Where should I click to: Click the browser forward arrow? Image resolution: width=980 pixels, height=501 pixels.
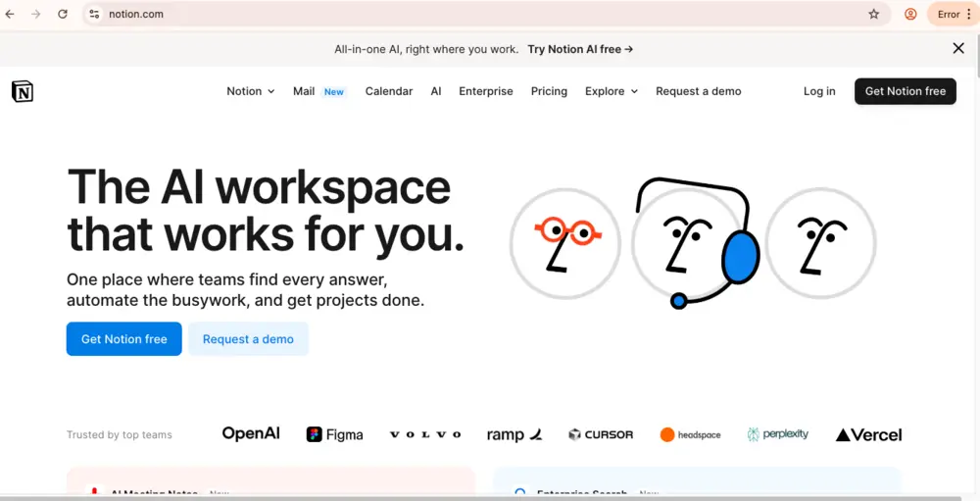[x=35, y=14]
